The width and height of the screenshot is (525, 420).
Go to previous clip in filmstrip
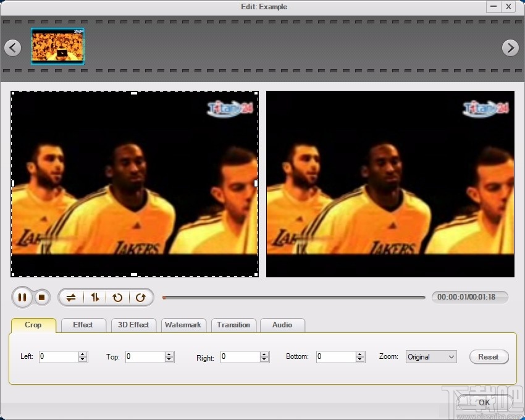tap(12, 48)
